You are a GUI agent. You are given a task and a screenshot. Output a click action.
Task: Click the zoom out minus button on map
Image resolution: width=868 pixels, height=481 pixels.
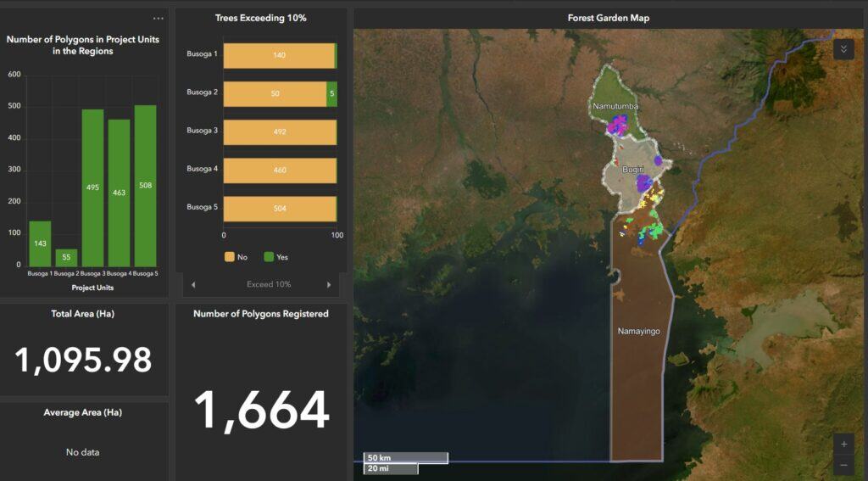coord(843,465)
